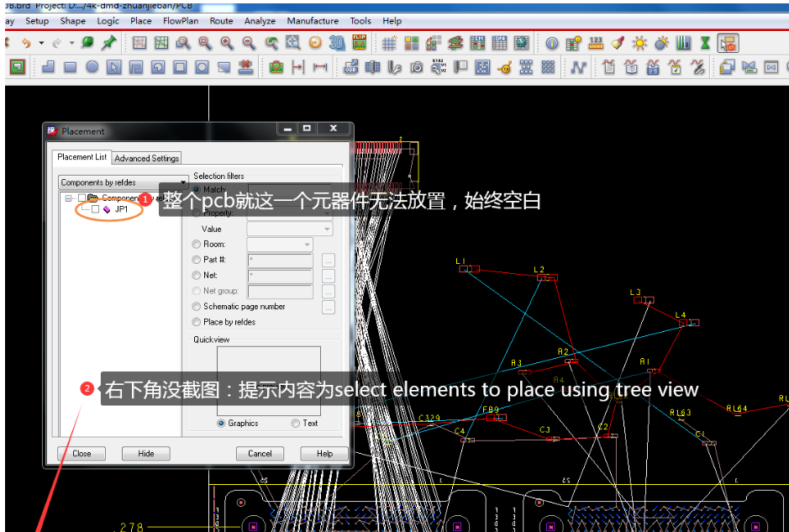Open the Shape menu
Image resolution: width=789 pixels, height=532 pixels.
[x=73, y=21]
